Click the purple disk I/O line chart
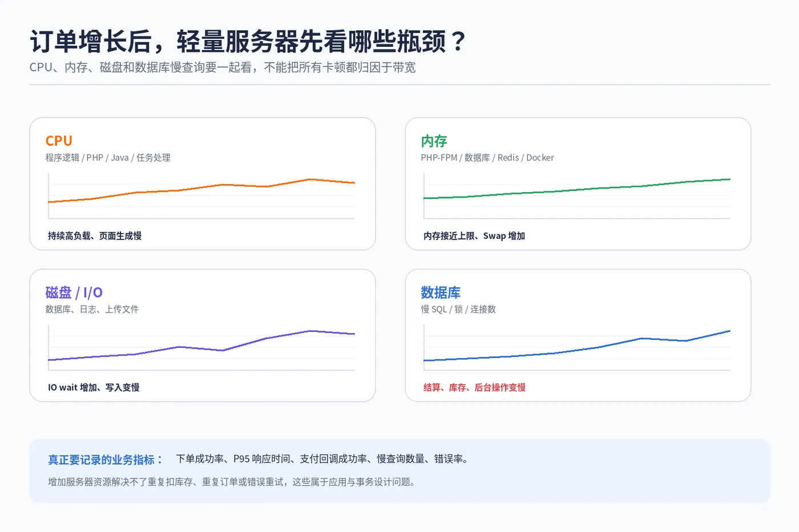Viewport: 799px width, 532px height. (x=201, y=347)
